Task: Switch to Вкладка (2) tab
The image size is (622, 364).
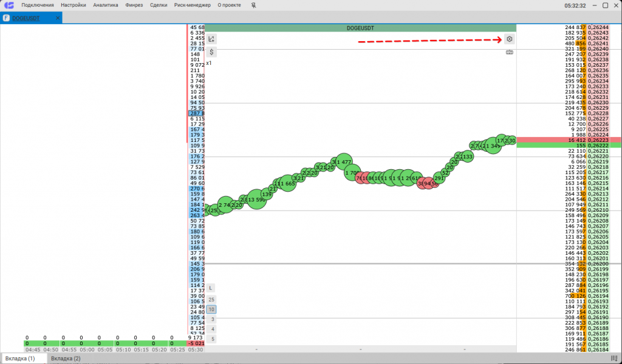Action: [x=66, y=359]
